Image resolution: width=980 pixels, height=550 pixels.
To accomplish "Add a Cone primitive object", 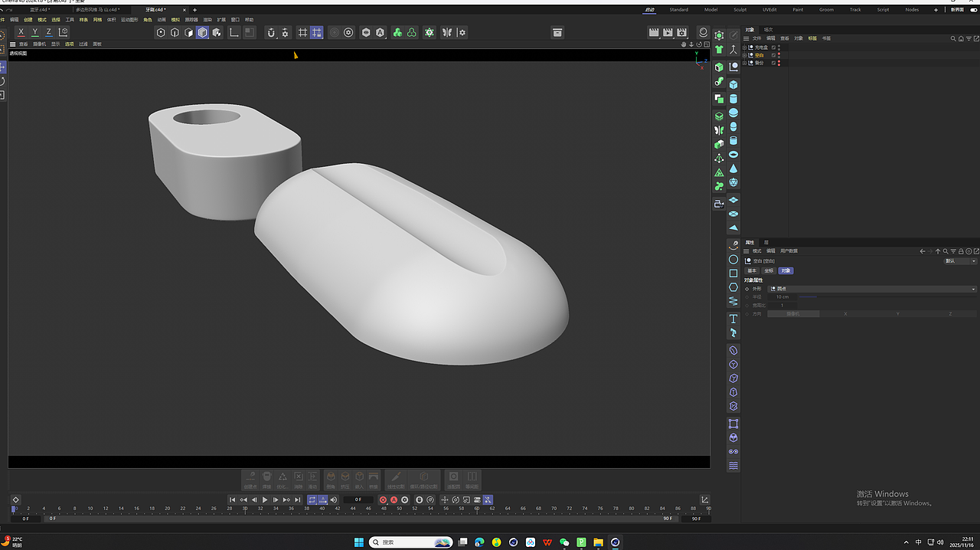I will 733,168.
